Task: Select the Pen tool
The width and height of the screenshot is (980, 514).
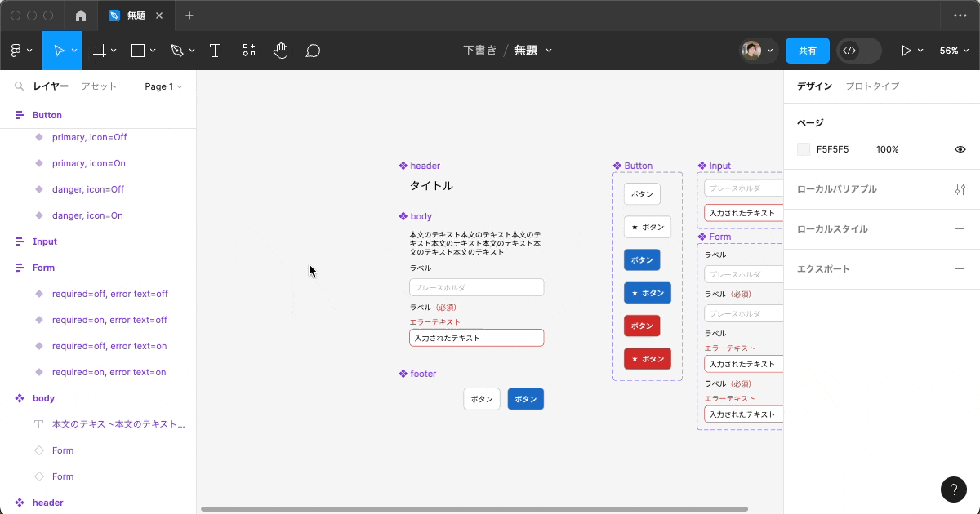Action: (x=177, y=51)
